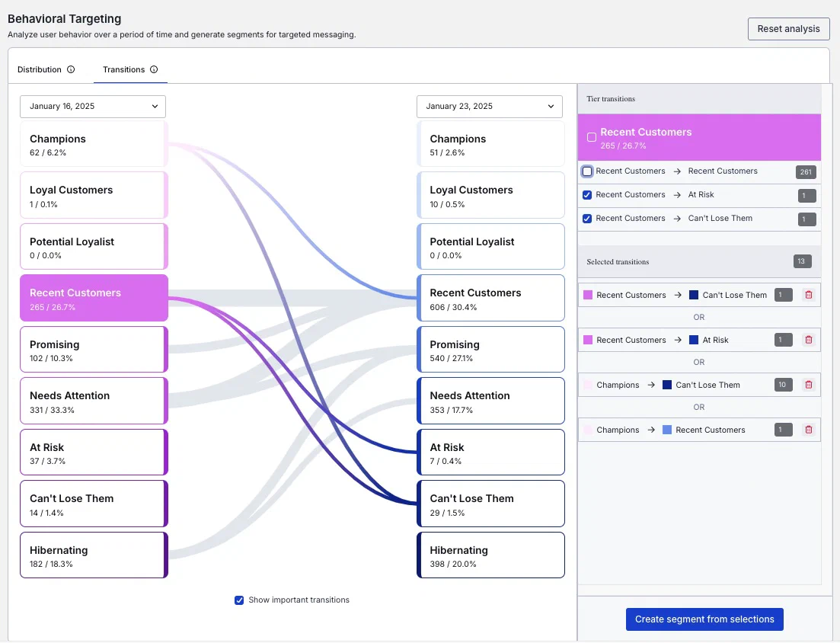Switch to the Distribution tab
840x643 pixels.
(x=40, y=69)
